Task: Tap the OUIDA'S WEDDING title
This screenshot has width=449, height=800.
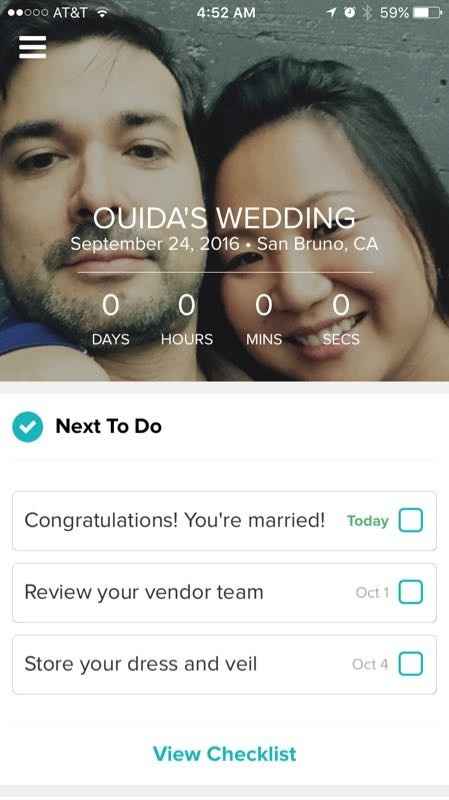Action: (x=224, y=218)
